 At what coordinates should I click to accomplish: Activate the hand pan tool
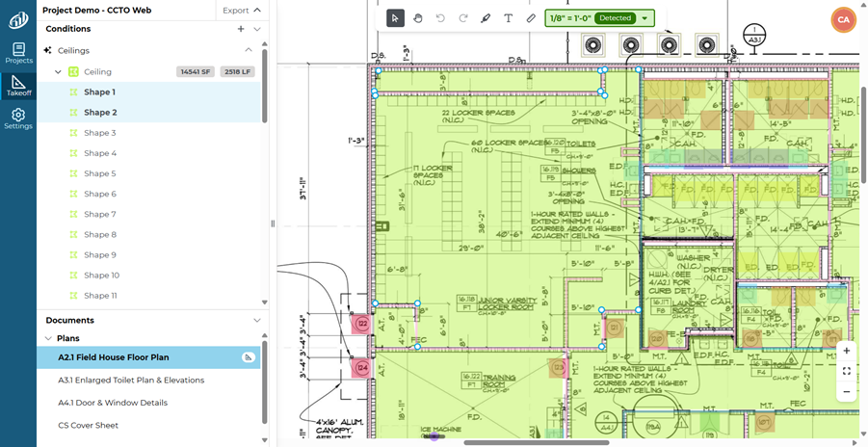pyautogui.click(x=418, y=18)
